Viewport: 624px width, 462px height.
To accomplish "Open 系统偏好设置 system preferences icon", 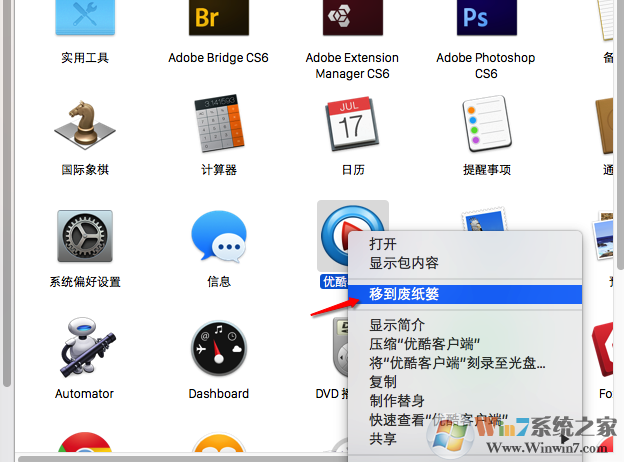I will (x=85, y=238).
